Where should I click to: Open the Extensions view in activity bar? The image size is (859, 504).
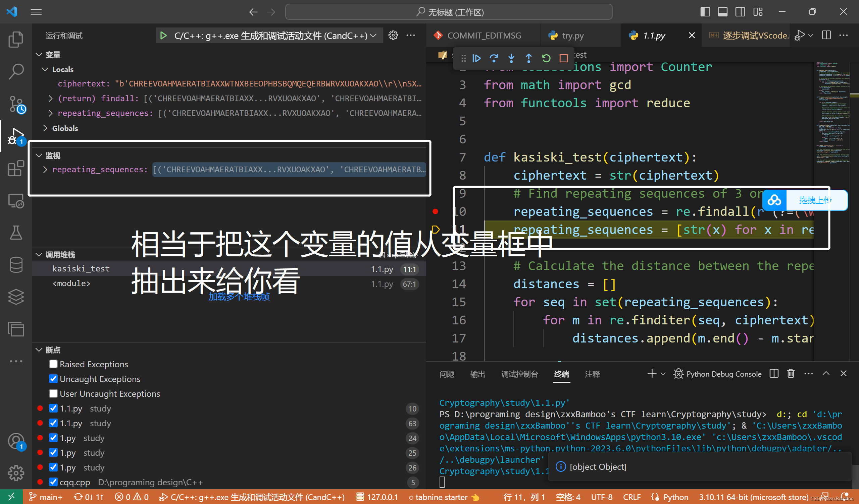tap(16, 168)
